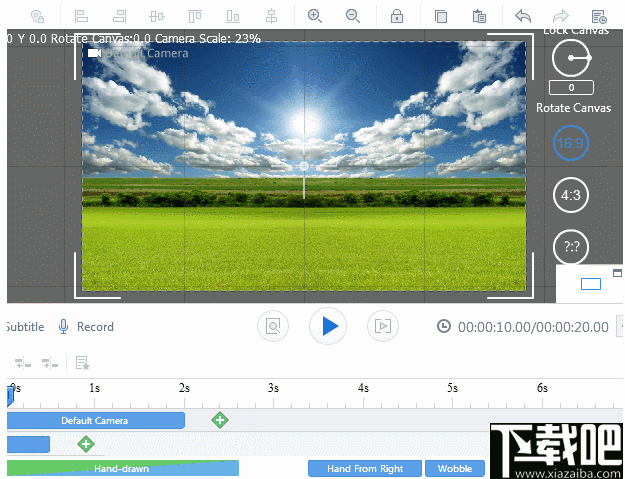The height and width of the screenshot is (479, 625).
Task: Click the canvas center rotation handle
Action: point(304,166)
